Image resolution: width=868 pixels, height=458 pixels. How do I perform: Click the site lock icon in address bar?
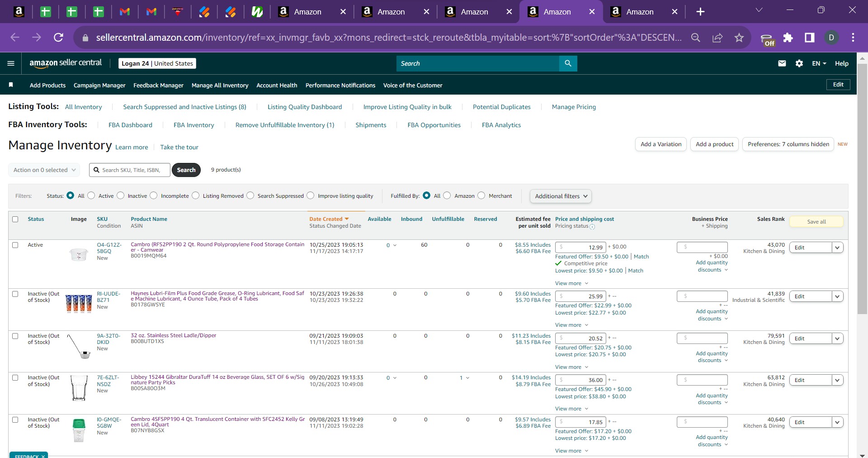85,38
